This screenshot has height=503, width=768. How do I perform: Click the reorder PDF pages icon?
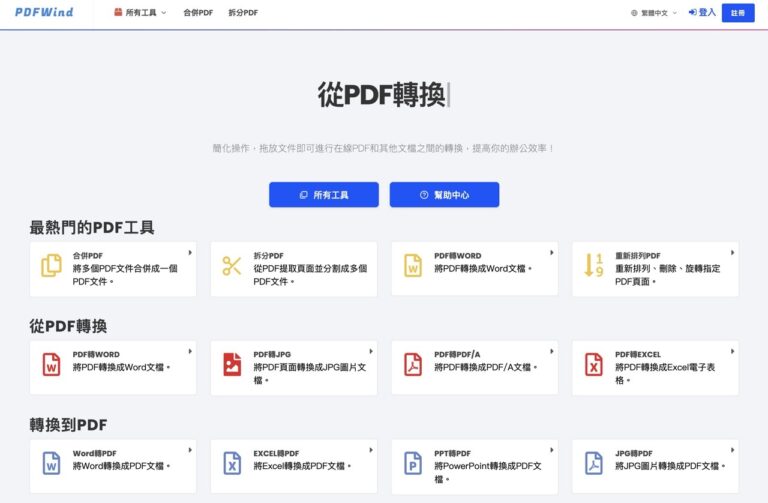point(594,265)
